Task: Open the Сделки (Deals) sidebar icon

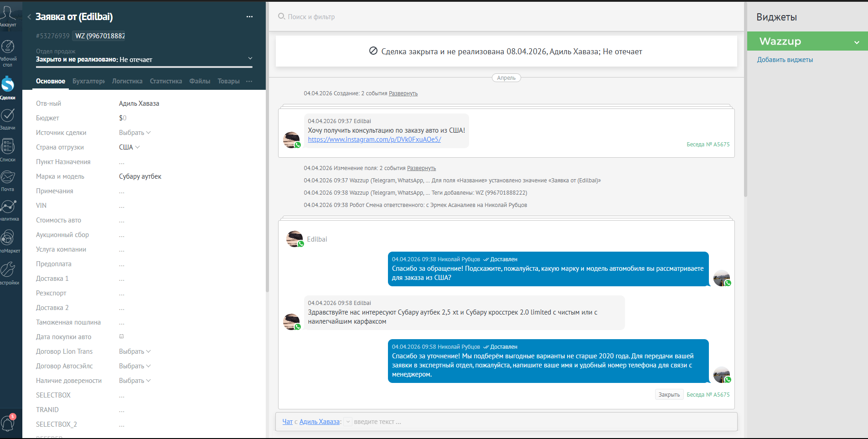Action: 8,84
